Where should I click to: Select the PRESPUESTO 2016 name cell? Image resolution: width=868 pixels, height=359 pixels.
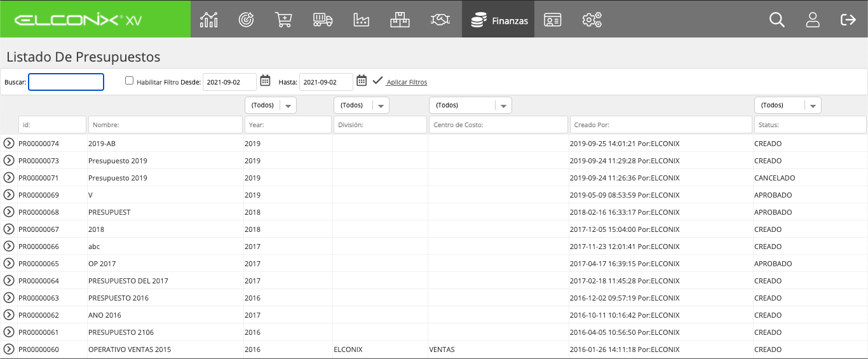[118, 298]
